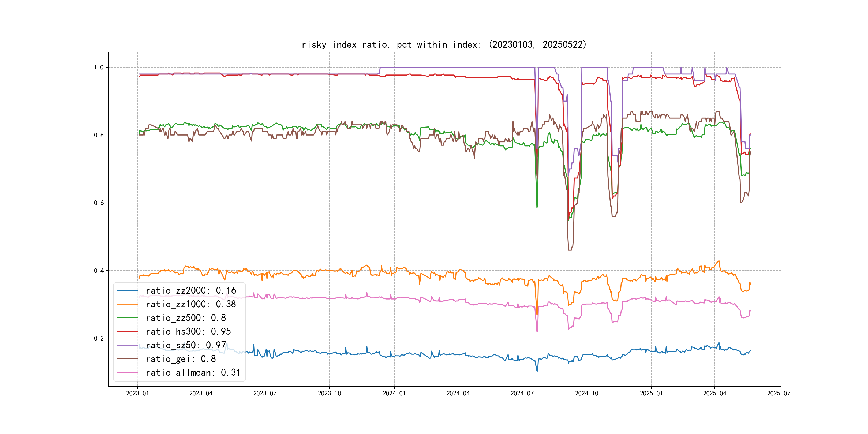
Task: Click the blue ratio_zz2000 legend line swatch
Action: [127, 290]
